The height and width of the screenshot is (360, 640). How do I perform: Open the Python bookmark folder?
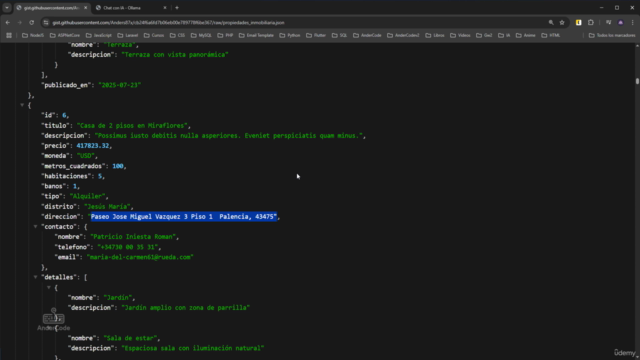pos(290,36)
